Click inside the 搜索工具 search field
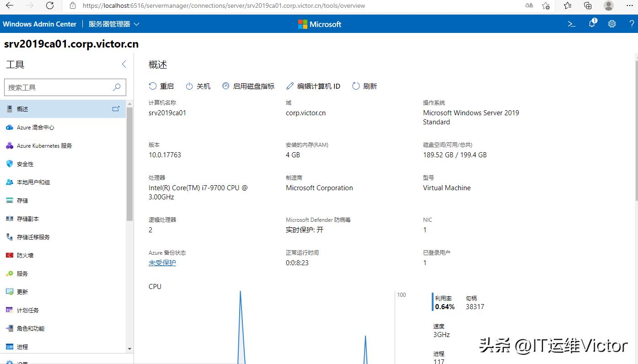The image size is (638, 364). pyautogui.click(x=59, y=87)
